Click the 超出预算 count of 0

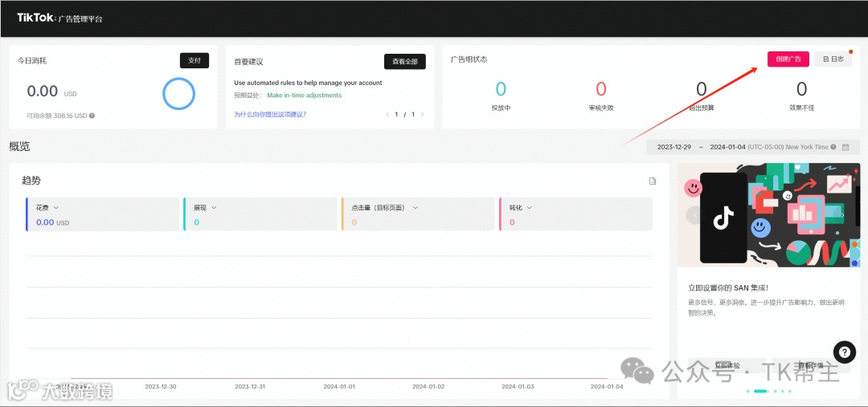(x=702, y=89)
